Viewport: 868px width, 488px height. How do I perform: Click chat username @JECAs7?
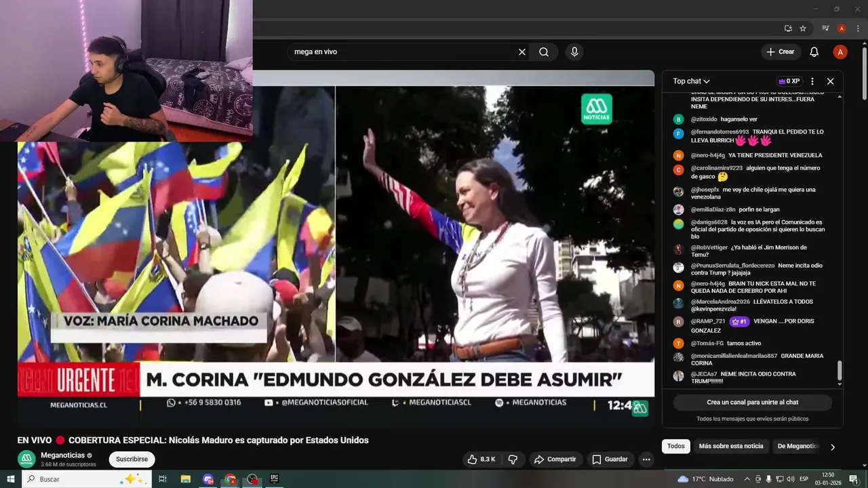704,374
